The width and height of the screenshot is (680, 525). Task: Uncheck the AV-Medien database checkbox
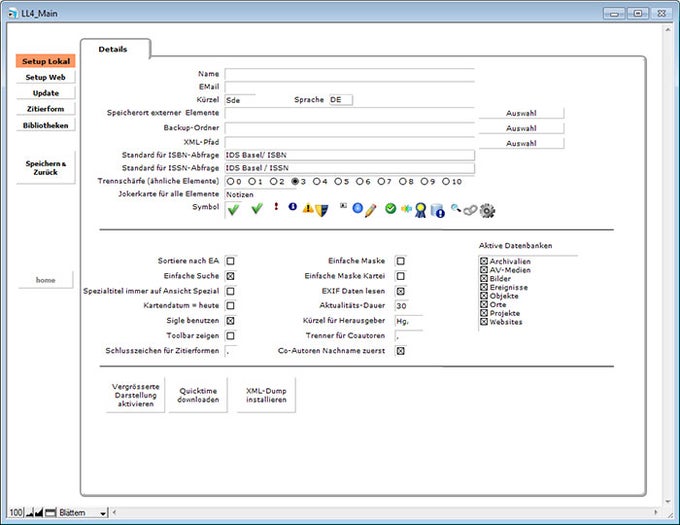pos(484,270)
